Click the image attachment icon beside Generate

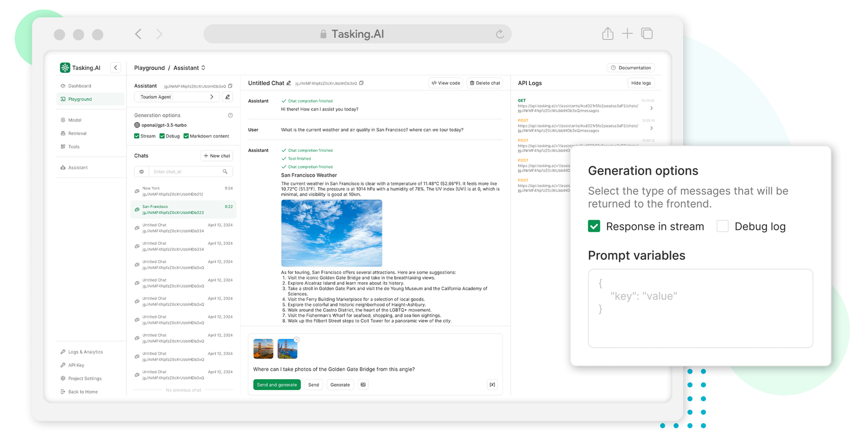click(363, 385)
